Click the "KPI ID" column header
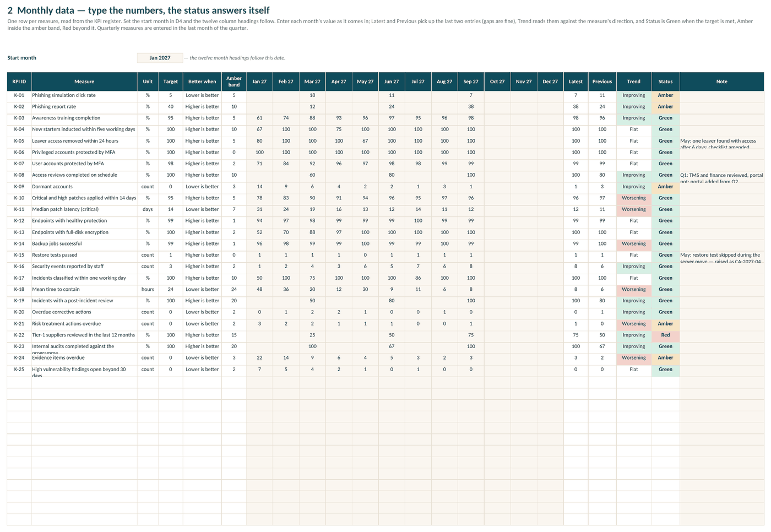 19,82
